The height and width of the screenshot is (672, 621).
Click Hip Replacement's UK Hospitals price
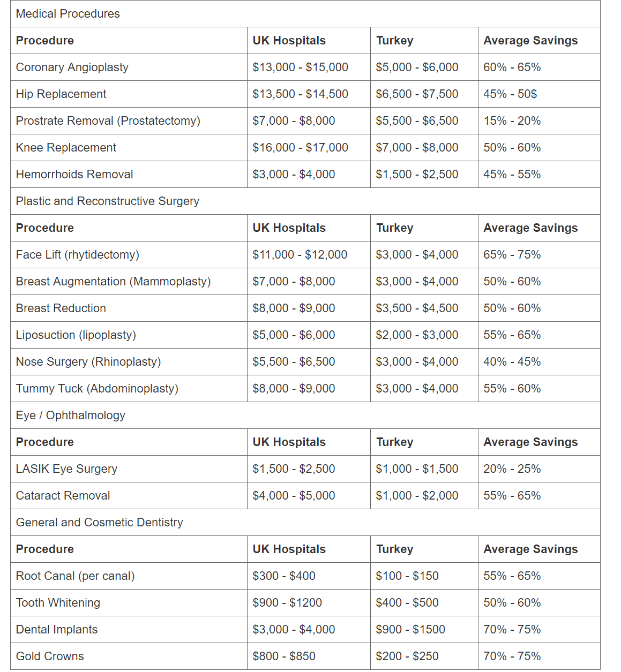[300, 94]
